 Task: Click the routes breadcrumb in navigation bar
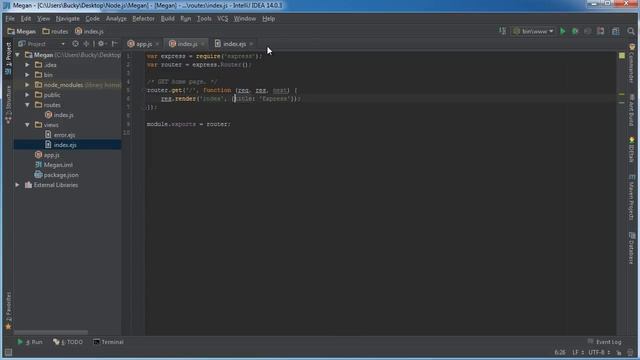click(x=55, y=31)
